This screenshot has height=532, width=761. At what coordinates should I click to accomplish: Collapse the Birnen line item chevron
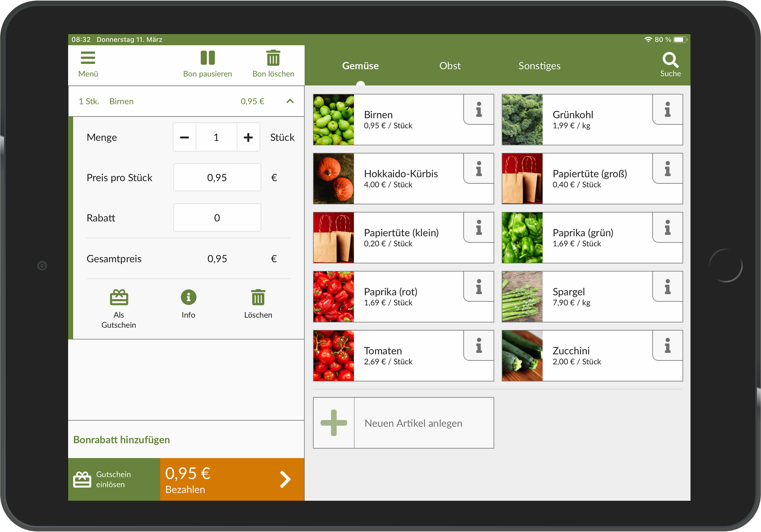point(290,101)
